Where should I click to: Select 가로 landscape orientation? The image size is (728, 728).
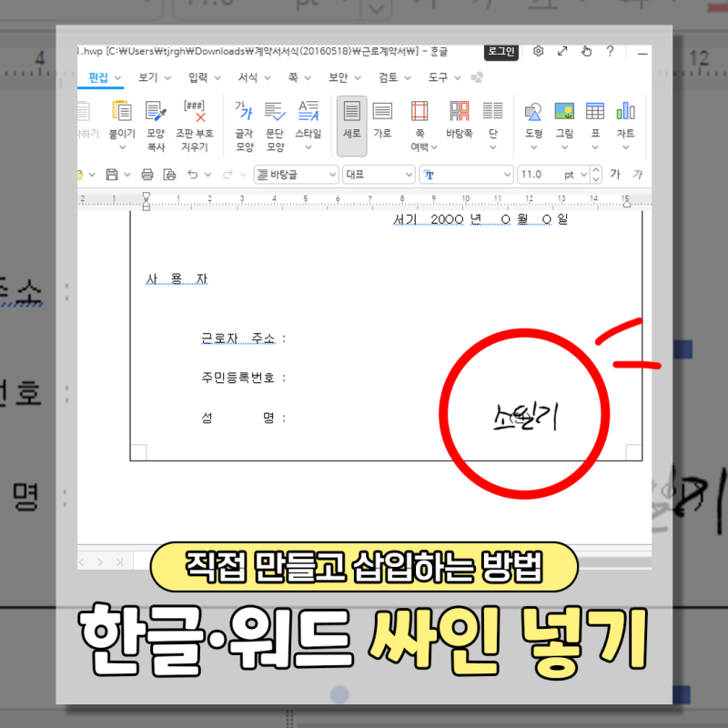(x=382, y=119)
